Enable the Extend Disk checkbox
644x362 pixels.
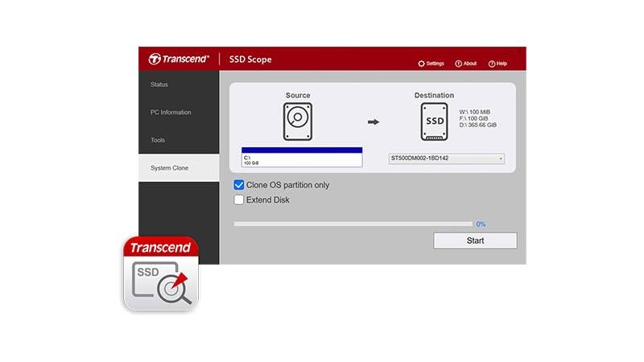[x=238, y=200]
